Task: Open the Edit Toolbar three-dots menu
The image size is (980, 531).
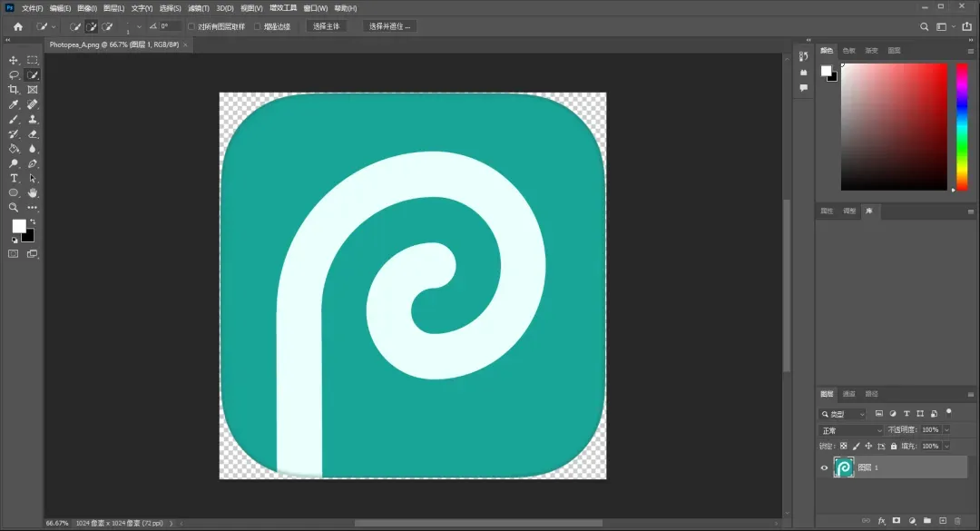Action: (x=33, y=208)
